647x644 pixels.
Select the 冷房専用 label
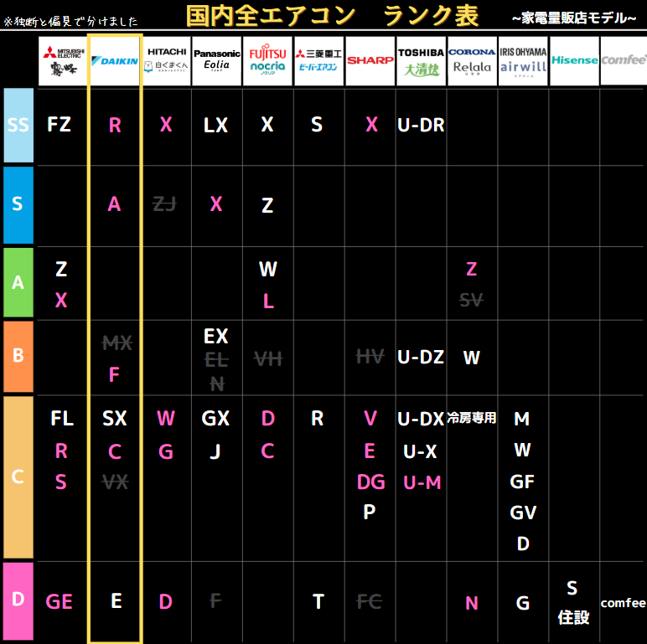[472, 418]
